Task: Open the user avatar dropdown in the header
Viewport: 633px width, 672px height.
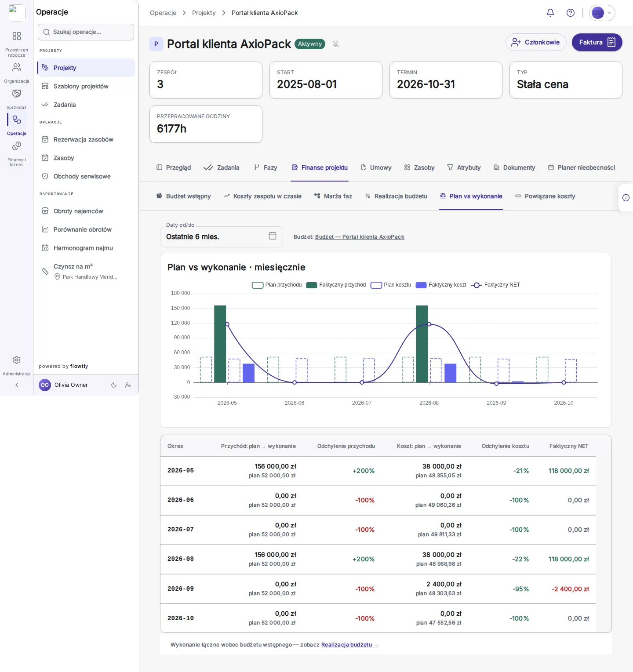Action: pos(602,13)
